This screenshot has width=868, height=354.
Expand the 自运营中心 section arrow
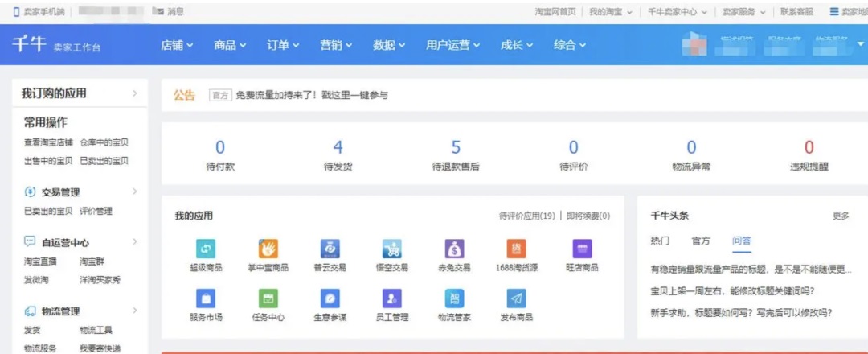point(134,242)
